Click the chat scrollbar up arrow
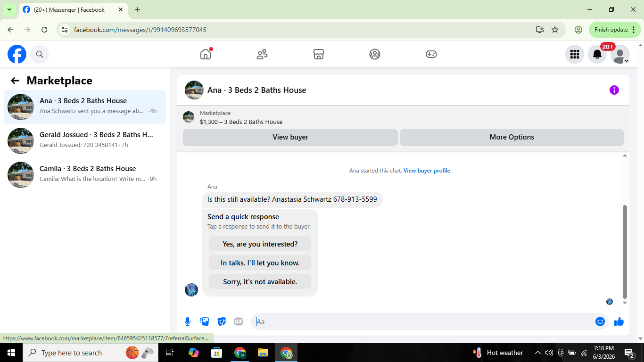Image resolution: width=644 pixels, height=362 pixels. pyautogui.click(x=625, y=156)
